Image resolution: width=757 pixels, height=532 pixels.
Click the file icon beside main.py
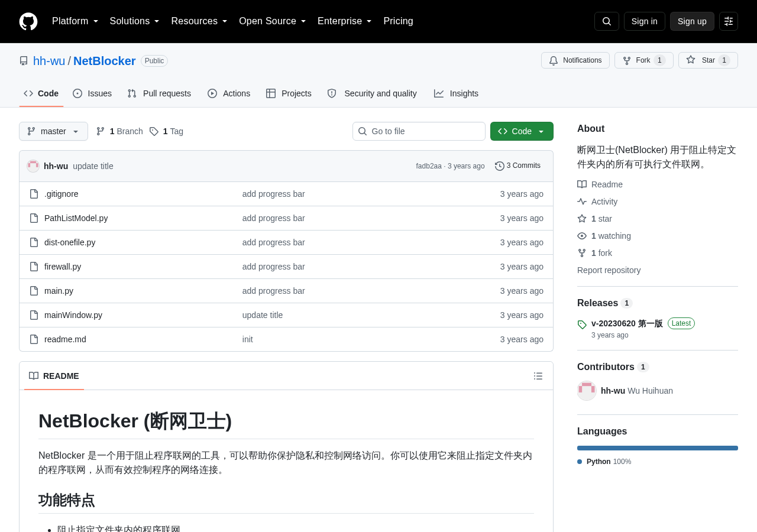click(34, 291)
